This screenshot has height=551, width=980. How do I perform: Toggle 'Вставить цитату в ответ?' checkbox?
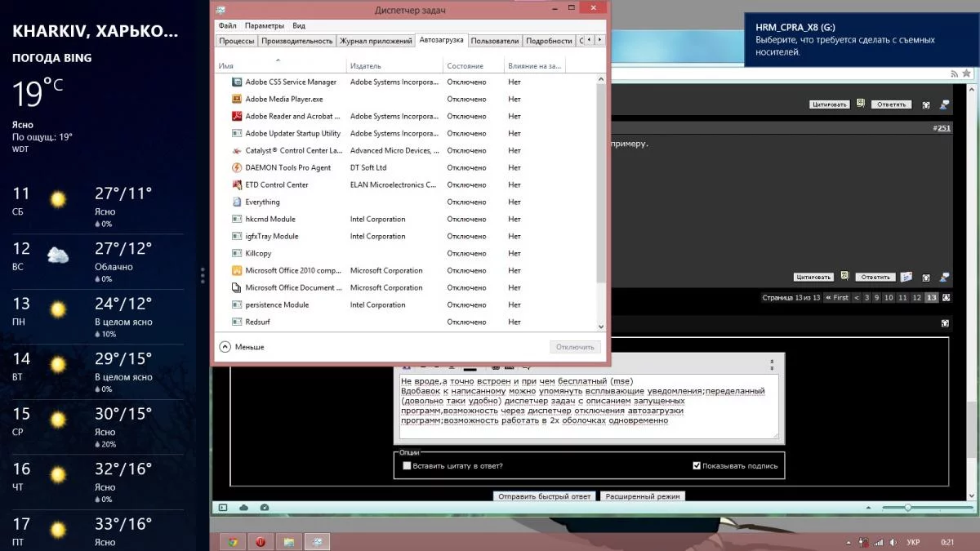pos(407,466)
